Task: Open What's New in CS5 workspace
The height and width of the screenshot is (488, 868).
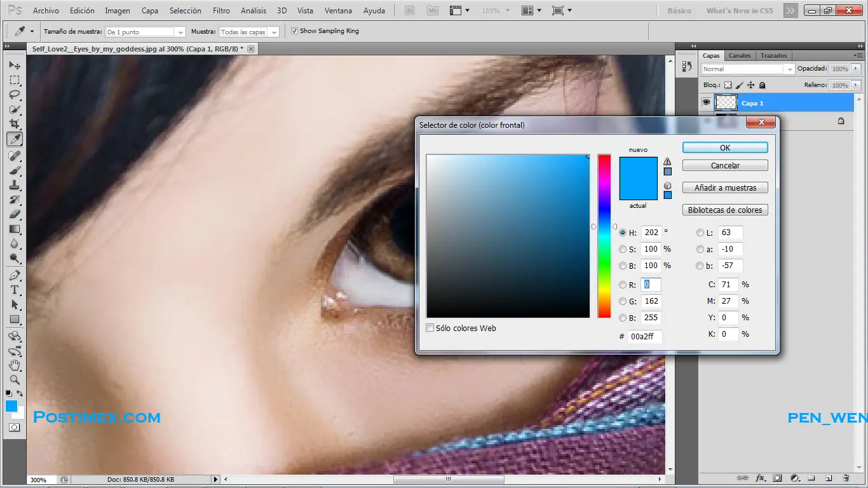Action: click(740, 11)
